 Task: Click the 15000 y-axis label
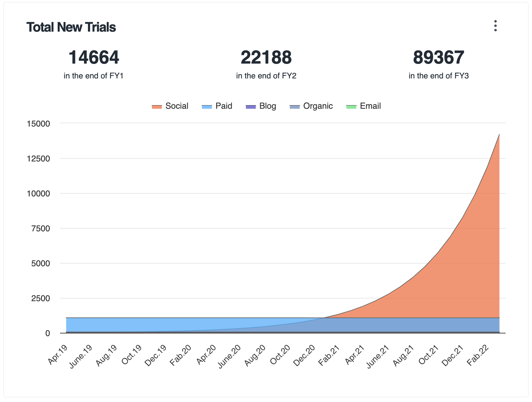coord(38,124)
